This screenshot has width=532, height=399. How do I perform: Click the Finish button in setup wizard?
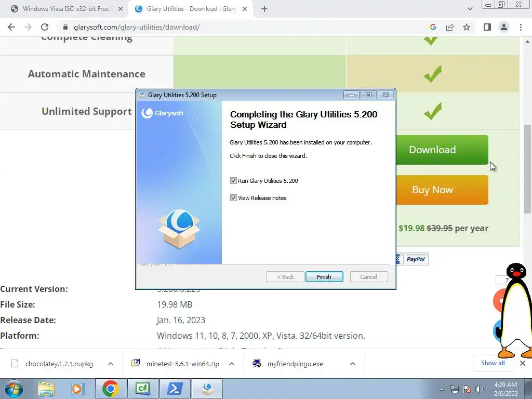pos(324,277)
